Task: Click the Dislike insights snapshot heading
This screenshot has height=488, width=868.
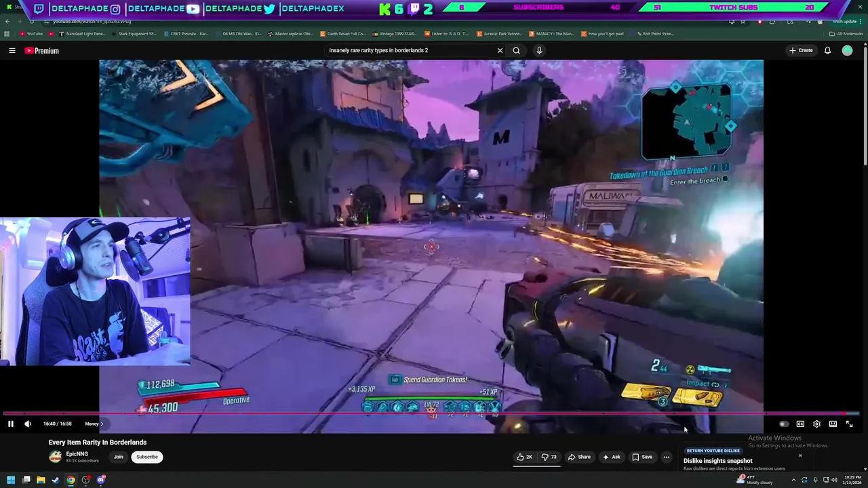Action: tap(717, 461)
